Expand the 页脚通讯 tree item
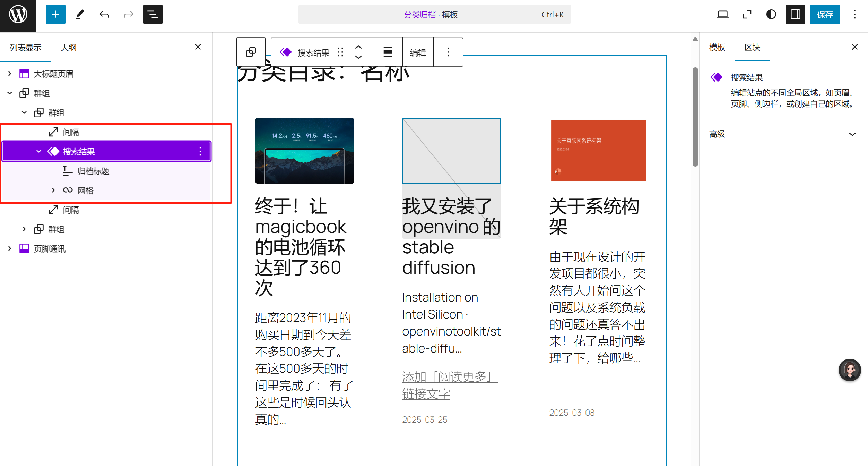 click(x=10, y=248)
